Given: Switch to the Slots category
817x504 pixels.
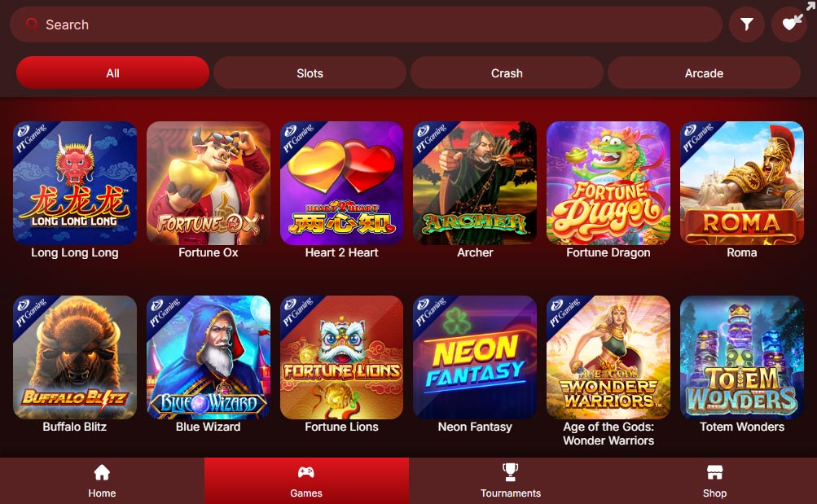Looking at the screenshot, I should click(x=310, y=73).
